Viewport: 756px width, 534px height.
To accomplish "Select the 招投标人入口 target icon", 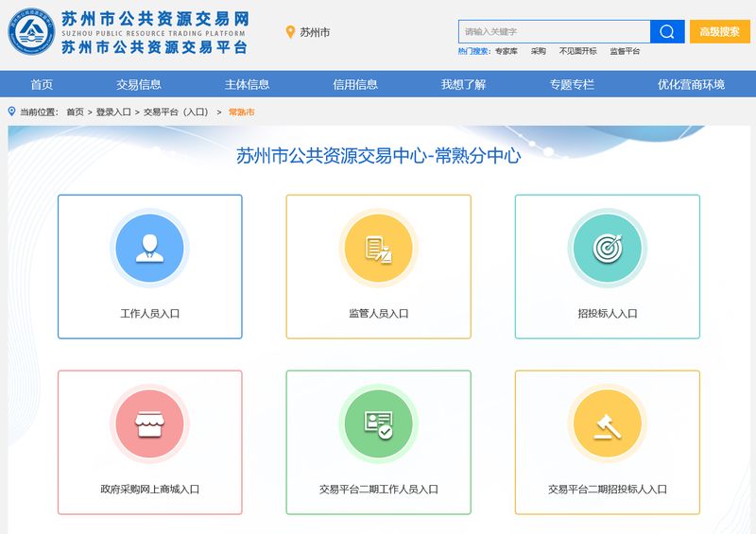I will pos(607,249).
